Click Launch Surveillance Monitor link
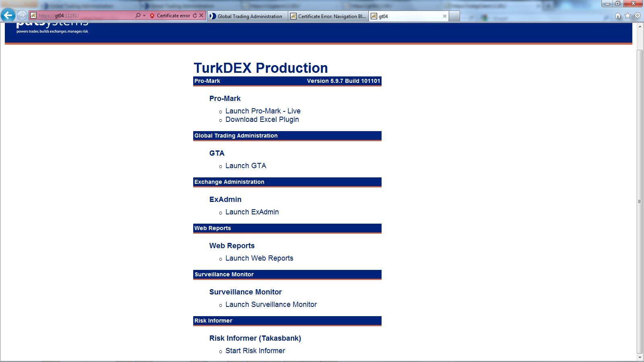This screenshot has width=644, height=362. point(271,304)
